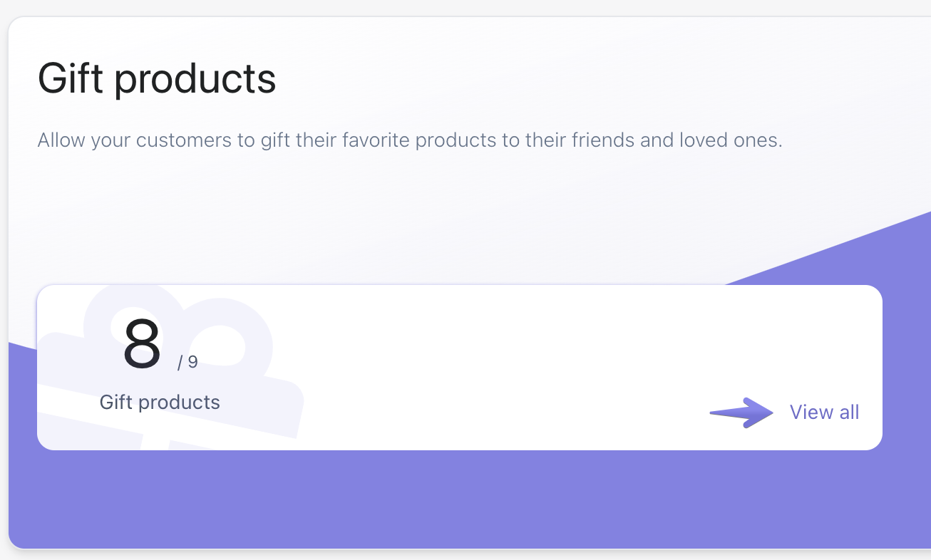Click the "/ 9" total indicator
The width and height of the screenshot is (931, 560).
187,363
